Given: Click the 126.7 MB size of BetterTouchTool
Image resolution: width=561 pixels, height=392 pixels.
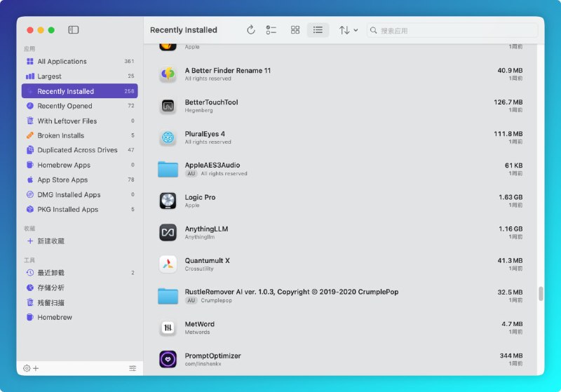Looking at the screenshot, I should tap(508, 102).
